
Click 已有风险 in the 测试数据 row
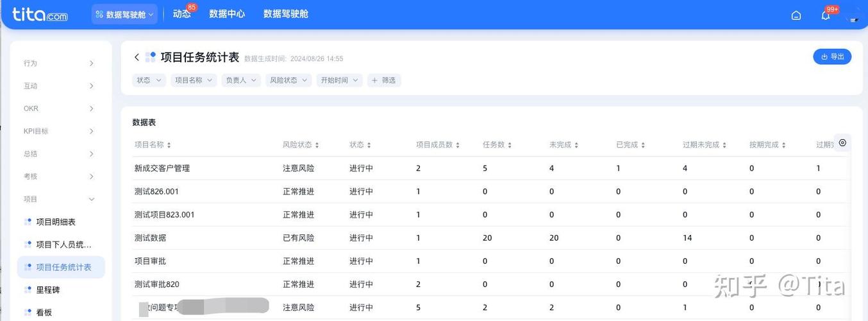(299, 238)
